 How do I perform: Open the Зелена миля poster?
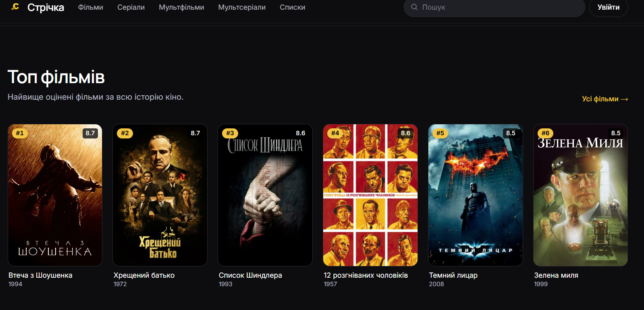point(581,195)
